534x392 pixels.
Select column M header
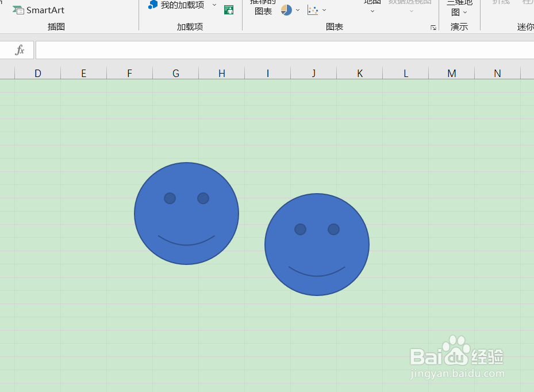(x=452, y=73)
